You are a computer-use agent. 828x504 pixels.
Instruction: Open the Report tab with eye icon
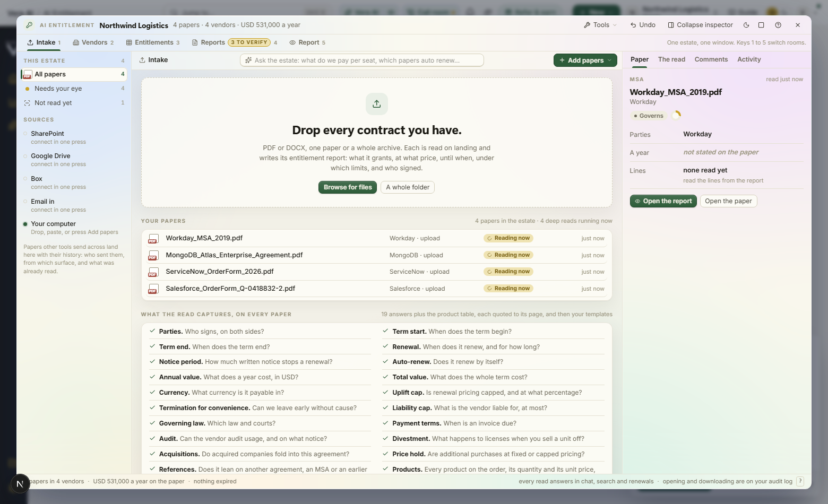coord(307,42)
